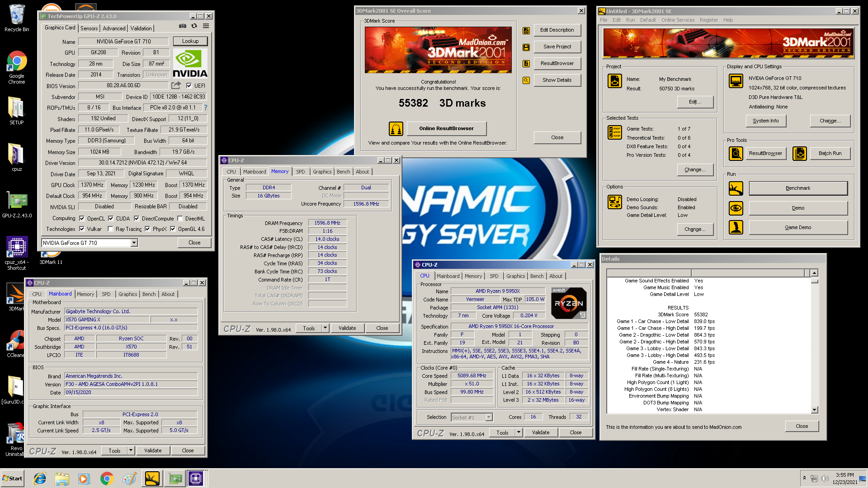Click the ResultBrowser icon in score window

point(526,64)
